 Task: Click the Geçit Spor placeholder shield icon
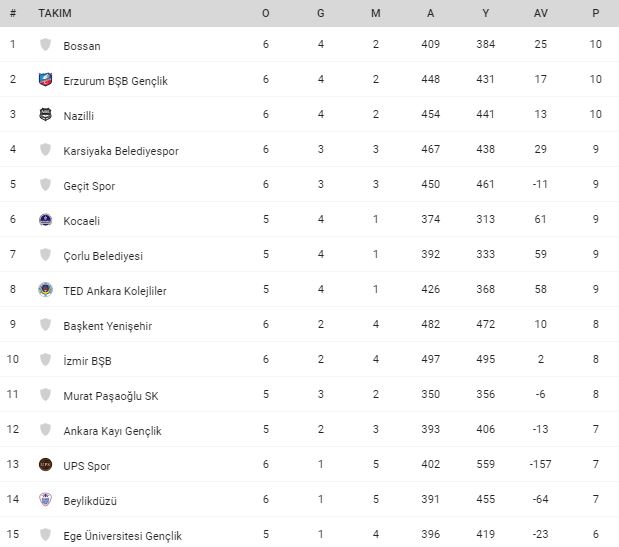(x=45, y=184)
